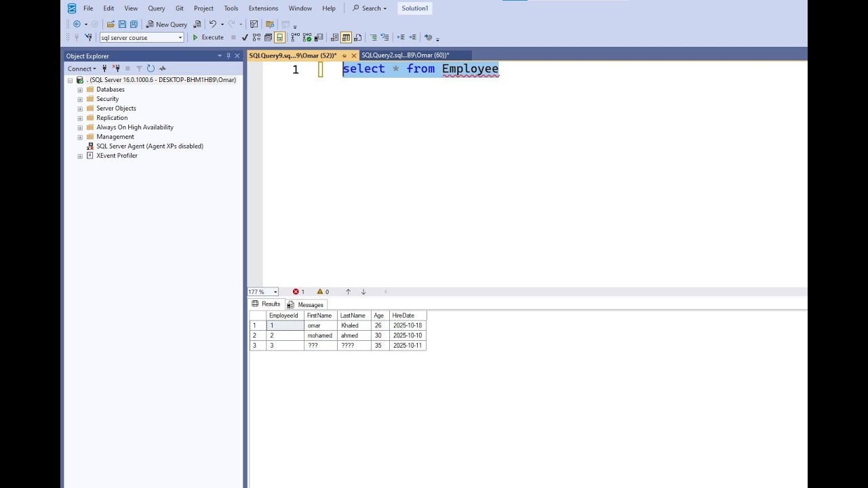Click the Query Options icon
The image size is (868, 488).
tap(268, 37)
